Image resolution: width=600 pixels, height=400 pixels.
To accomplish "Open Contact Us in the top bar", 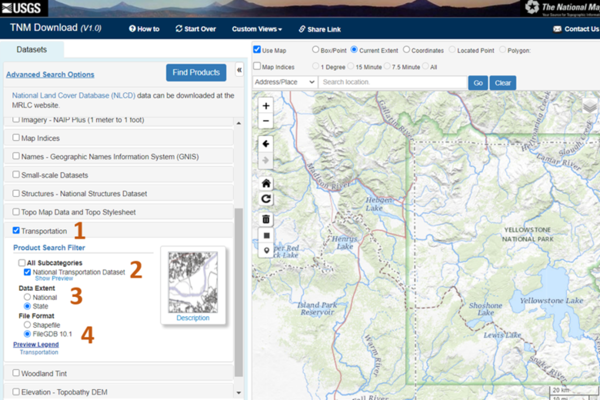I will pyautogui.click(x=576, y=29).
